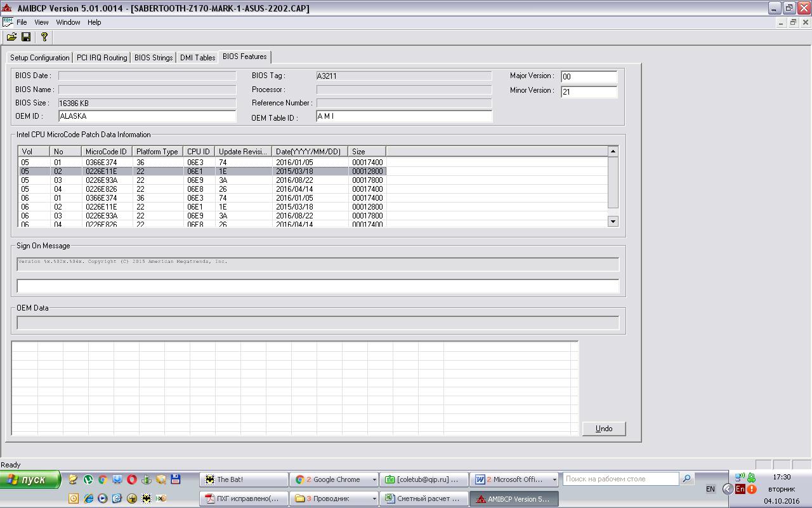This screenshot has width=812, height=508.
Task: Click the orange alert icon in system tray
Action: pos(752,489)
